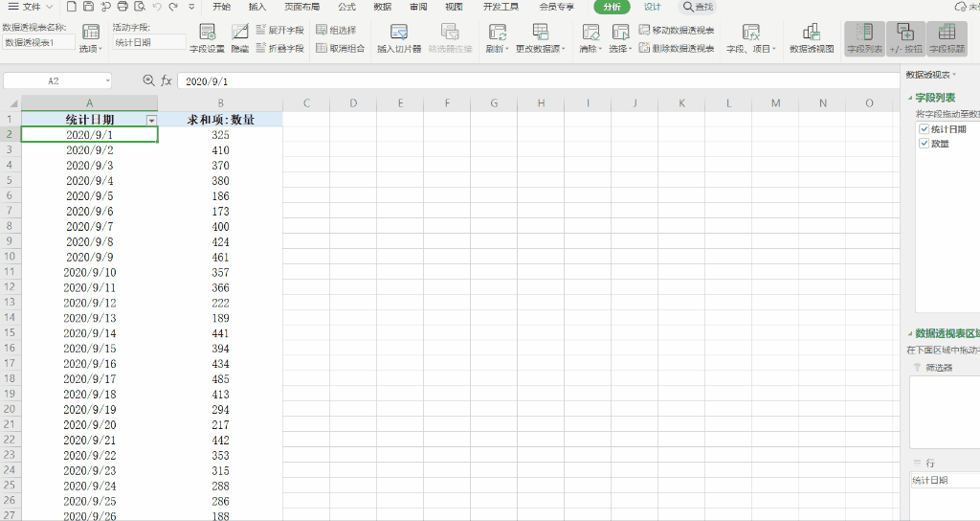This screenshot has height=521, width=980.
Task: Open the Name Box dropdown arrow
Action: click(107, 80)
